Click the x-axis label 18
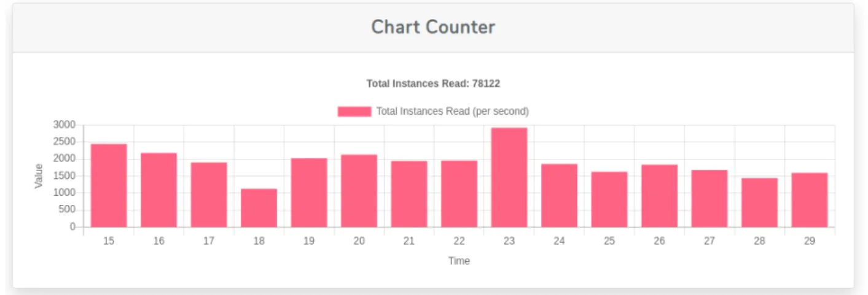This screenshot has width=868, height=295. 259,241
